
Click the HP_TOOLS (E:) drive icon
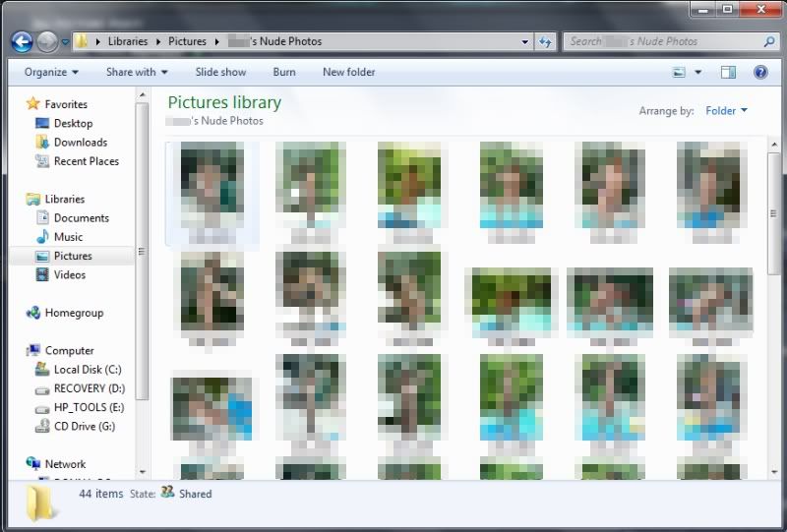[42, 408]
